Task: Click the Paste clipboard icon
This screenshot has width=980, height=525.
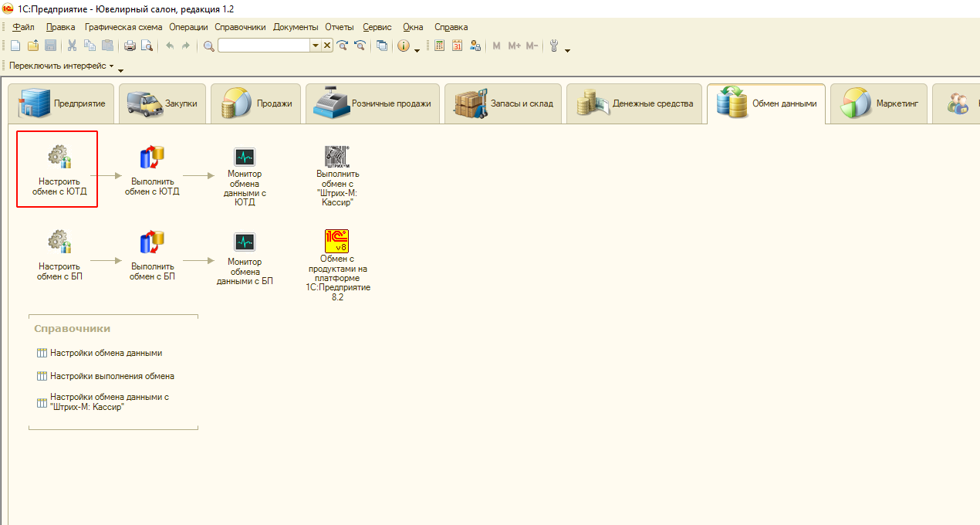Action: click(x=107, y=46)
